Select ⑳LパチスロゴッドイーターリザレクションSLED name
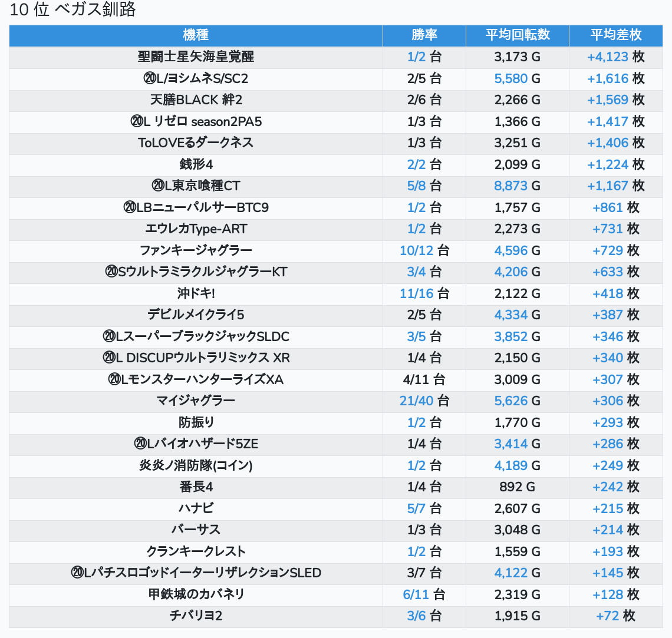Viewport: 672px width, 638px height. pos(196,573)
